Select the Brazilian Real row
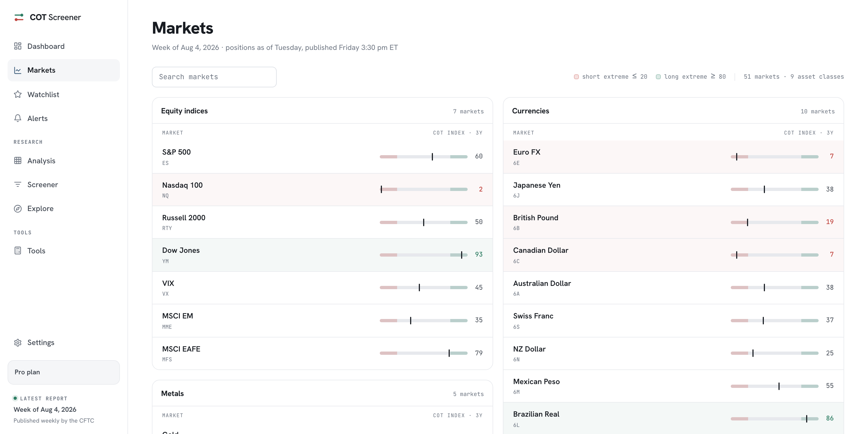The image size is (868, 434). click(673, 418)
